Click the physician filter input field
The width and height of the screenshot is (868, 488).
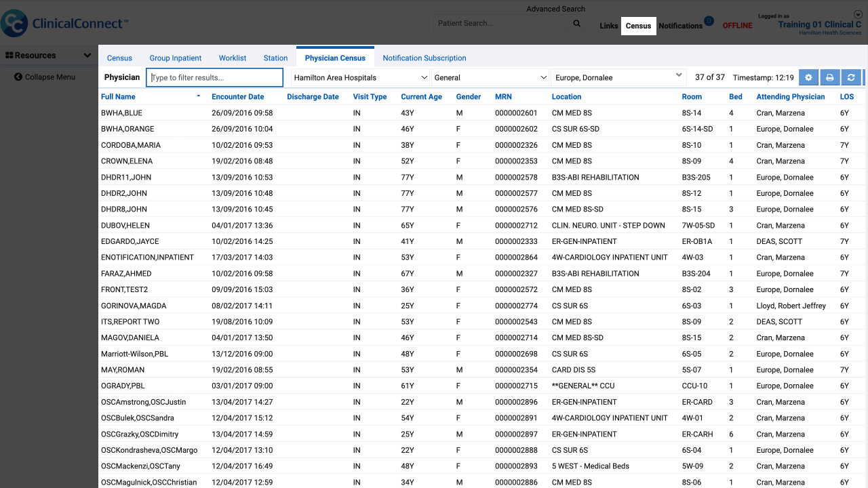point(214,77)
